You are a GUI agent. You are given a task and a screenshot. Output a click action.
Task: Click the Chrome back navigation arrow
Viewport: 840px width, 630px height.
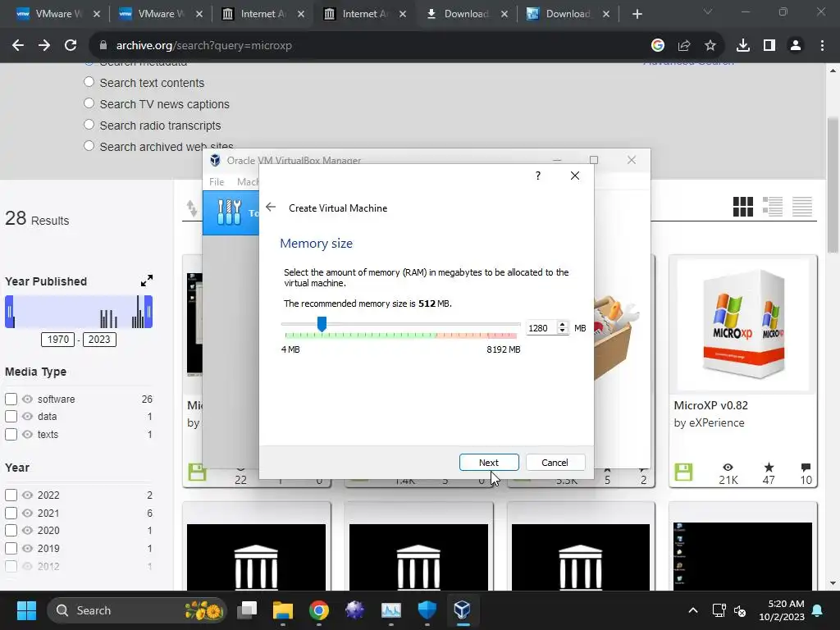click(18, 46)
